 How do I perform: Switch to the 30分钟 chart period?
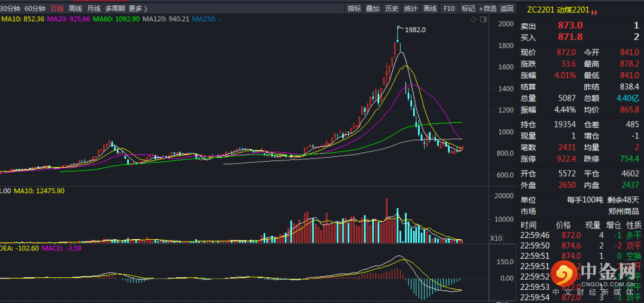(x=10, y=8)
